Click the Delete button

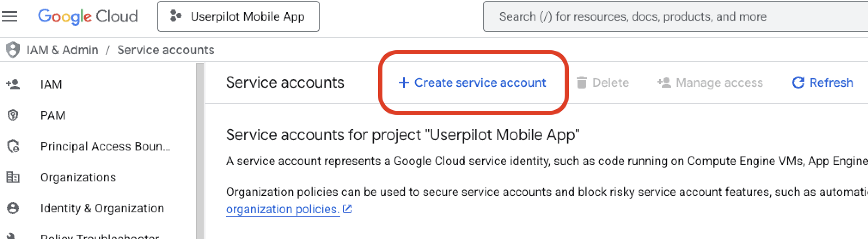(x=602, y=83)
